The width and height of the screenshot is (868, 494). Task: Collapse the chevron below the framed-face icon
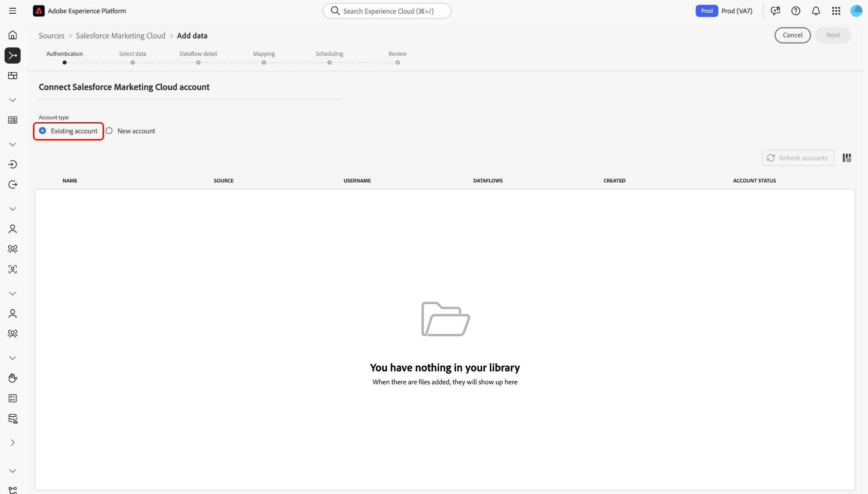tap(13, 293)
